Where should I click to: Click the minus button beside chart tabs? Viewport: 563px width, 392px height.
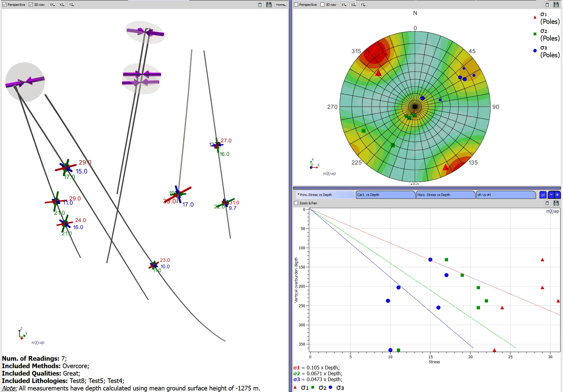coord(551,195)
